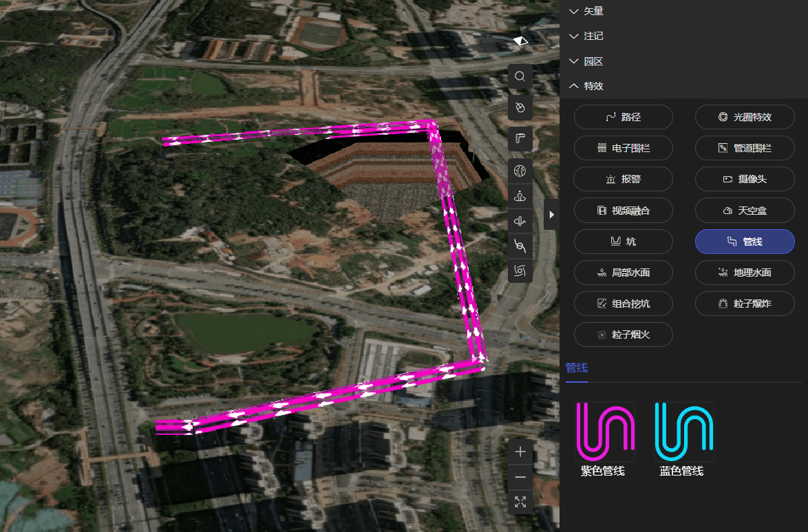Choose the 天空盒 effect button

tap(745, 211)
